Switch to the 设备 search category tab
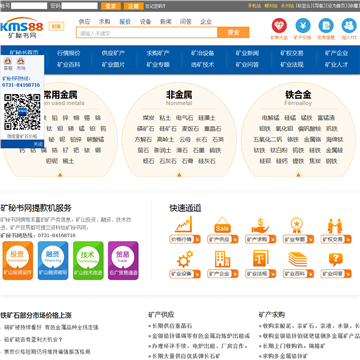Viewport: 360px width, 360px height. click(145, 22)
